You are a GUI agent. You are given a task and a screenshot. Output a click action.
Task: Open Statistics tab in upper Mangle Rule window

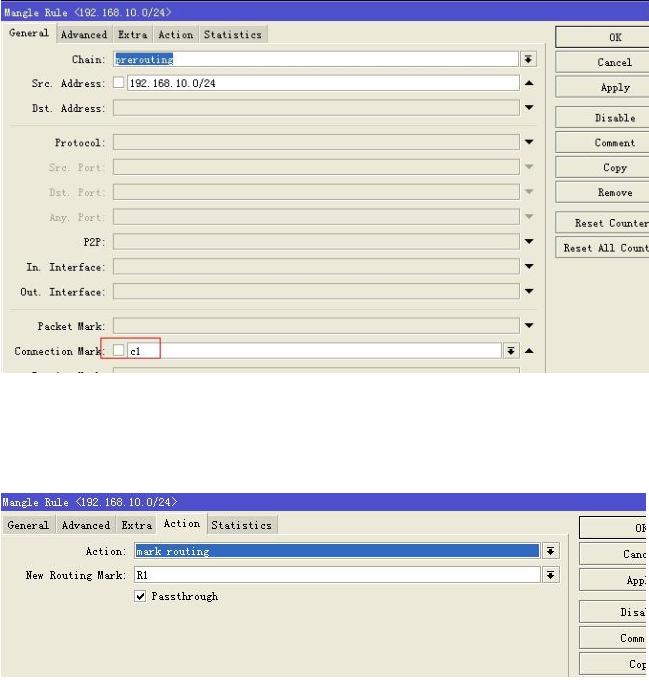233,35
